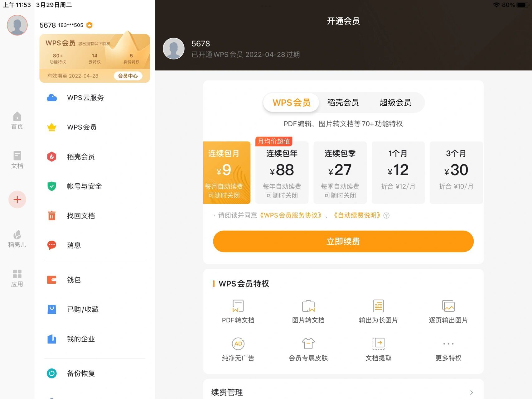Image resolution: width=532 pixels, height=399 pixels.
Task: Open 更多特权 to see more privileges
Action: point(448,349)
